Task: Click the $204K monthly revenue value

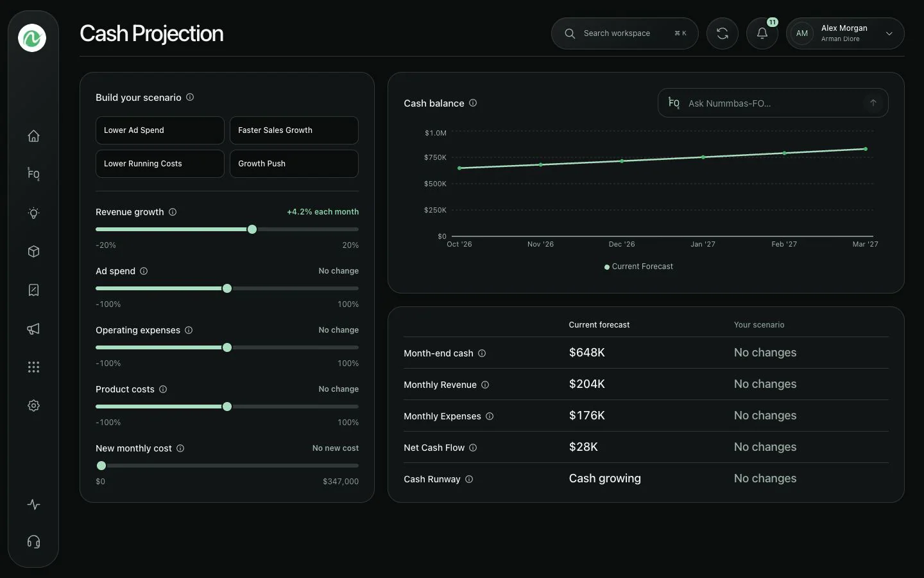Action: coord(587,384)
